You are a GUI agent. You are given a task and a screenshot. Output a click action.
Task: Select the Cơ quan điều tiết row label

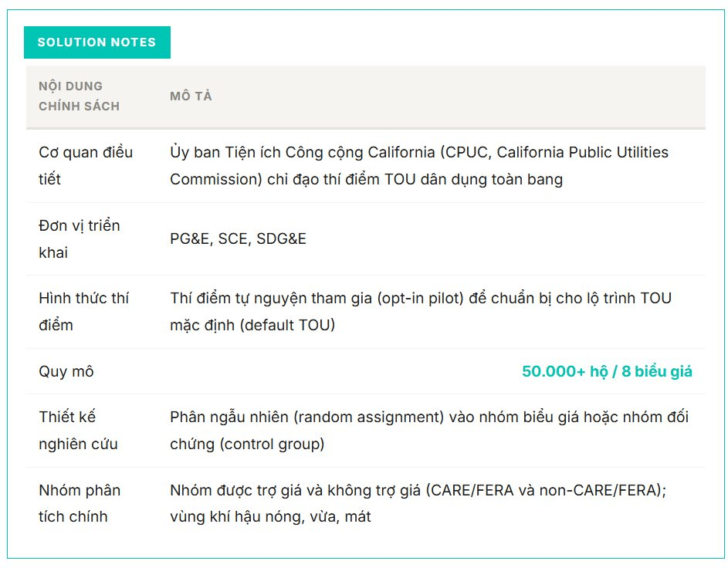86,166
